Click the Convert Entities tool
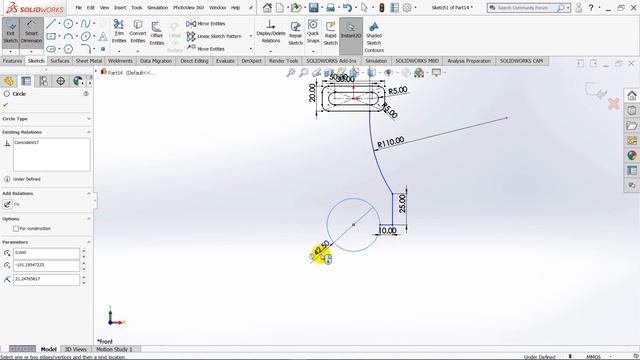 click(x=138, y=31)
